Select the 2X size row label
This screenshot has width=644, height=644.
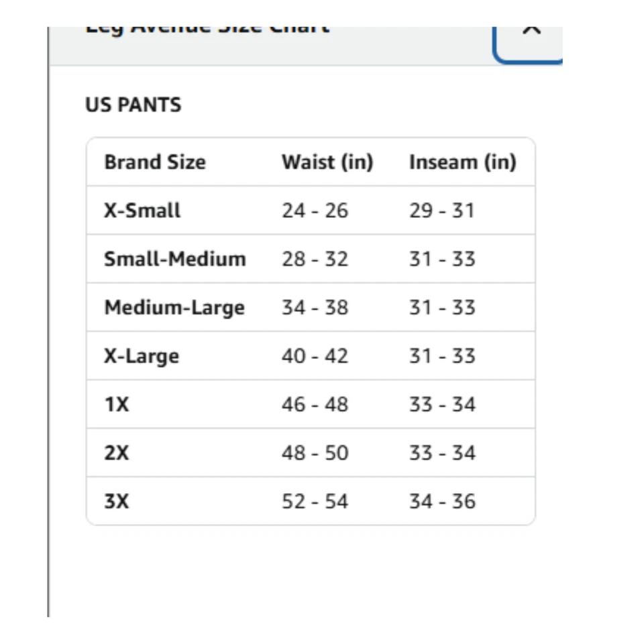[117, 453]
